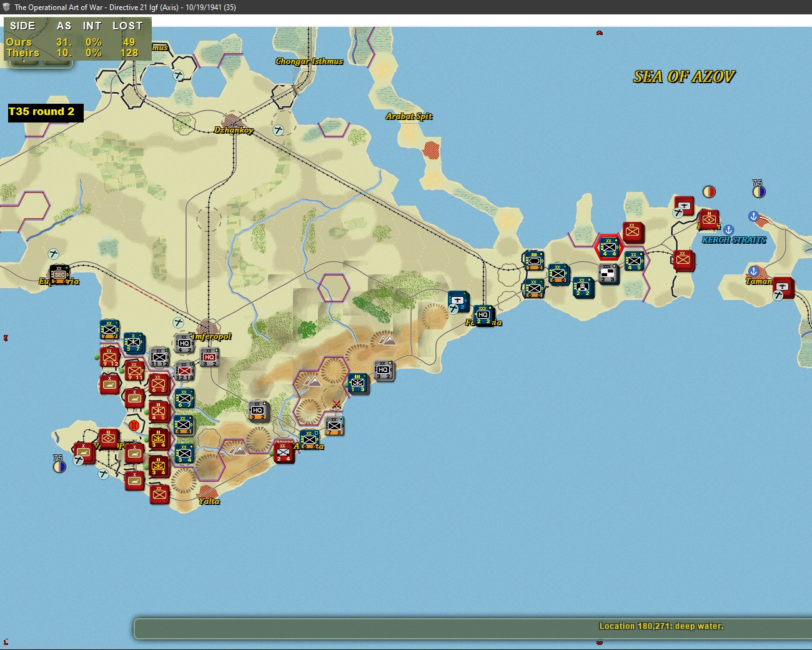Click the application icon in the title bar
Image resolution: width=812 pixels, height=650 pixels.
coord(6,7)
